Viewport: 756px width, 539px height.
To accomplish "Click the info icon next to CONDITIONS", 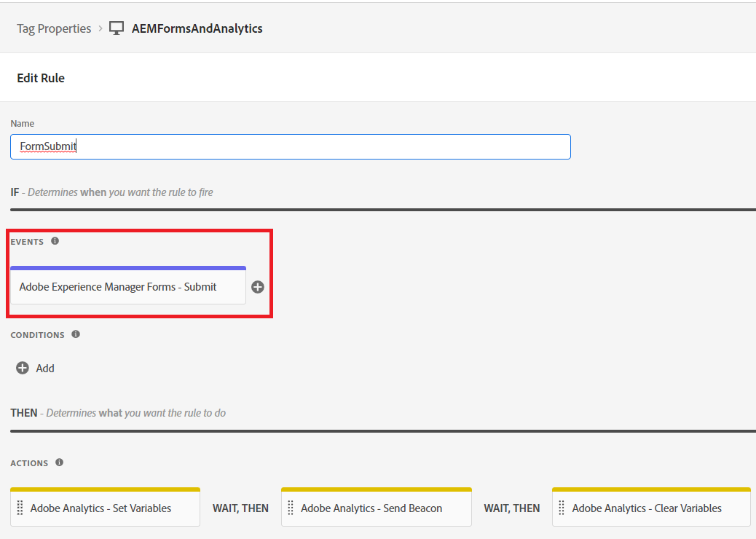I will click(x=76, y=334).
